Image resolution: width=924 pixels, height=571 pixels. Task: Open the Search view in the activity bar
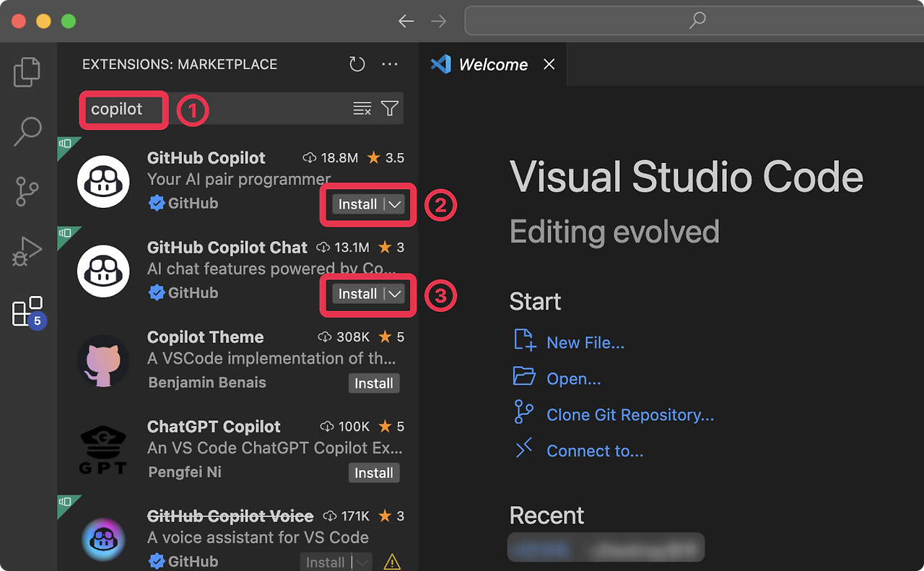tap(27, 131)
